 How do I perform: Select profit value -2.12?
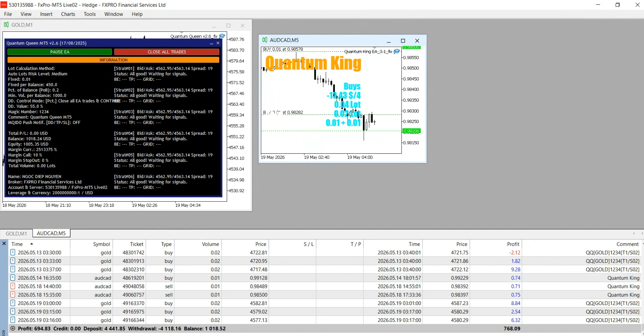tap(515, 253)
